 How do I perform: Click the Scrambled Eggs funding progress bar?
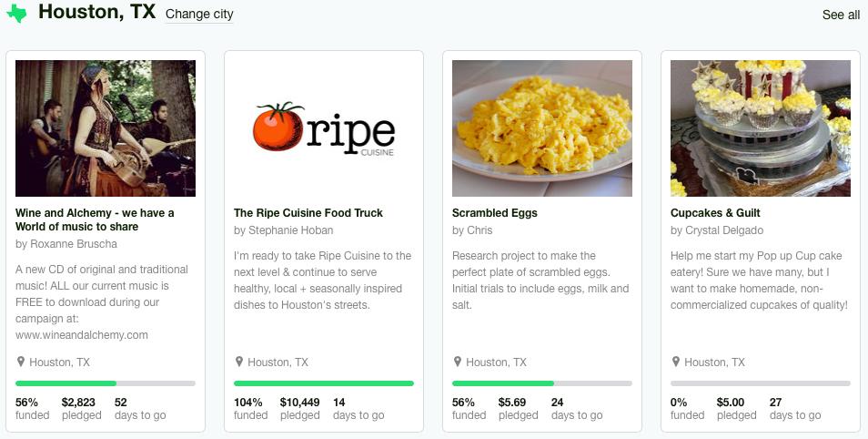tap(542, 383)
